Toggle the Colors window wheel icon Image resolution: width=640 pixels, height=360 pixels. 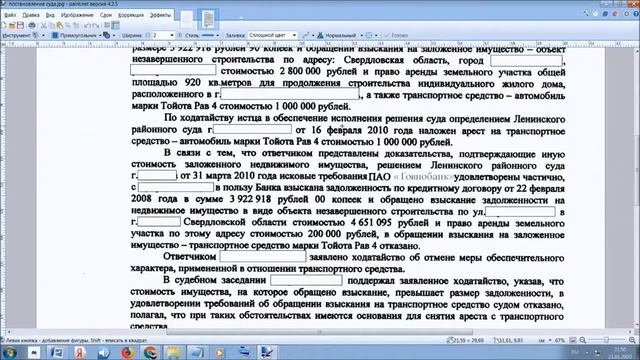point(616,13)
